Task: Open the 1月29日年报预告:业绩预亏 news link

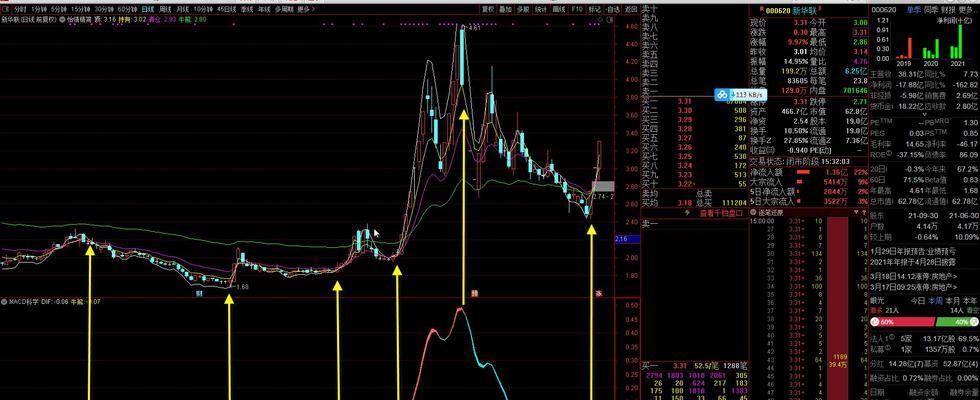Action: click(912, 251)
